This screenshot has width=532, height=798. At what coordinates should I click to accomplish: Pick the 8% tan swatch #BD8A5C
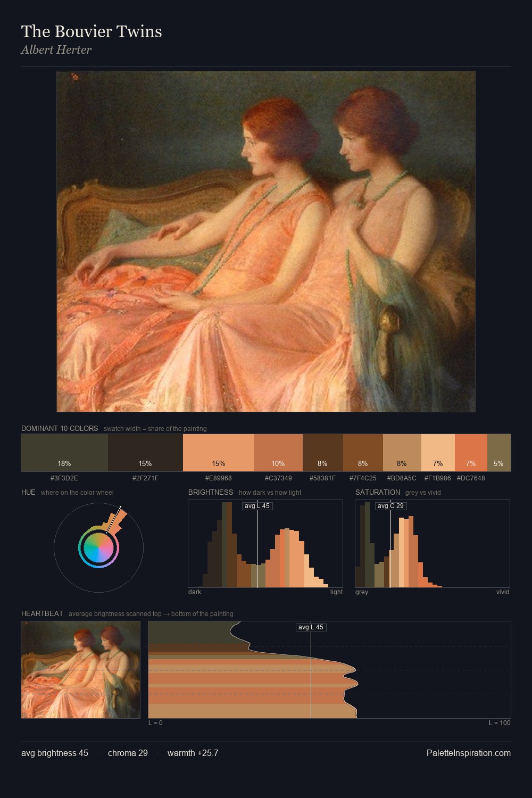[x=402, y=453]
